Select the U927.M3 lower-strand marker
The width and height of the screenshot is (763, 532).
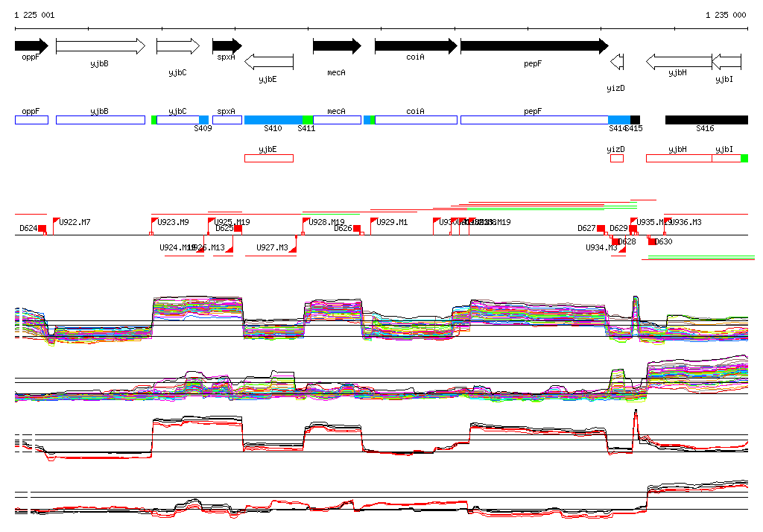pos(293,249)
